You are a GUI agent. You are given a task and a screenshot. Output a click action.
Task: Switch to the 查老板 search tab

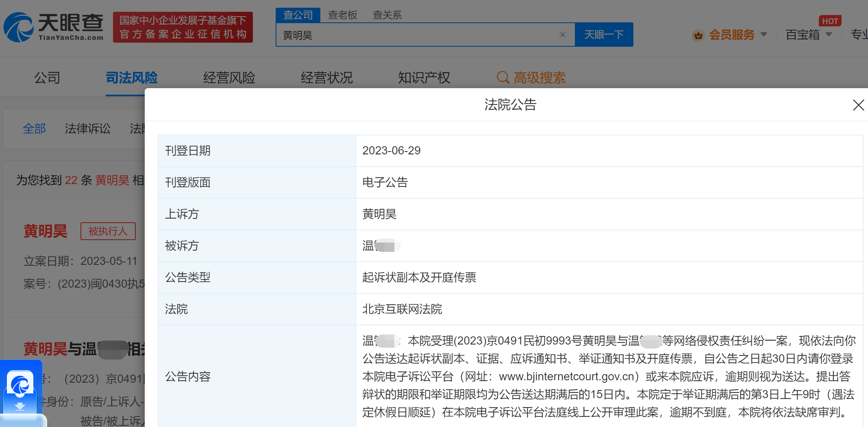[342, 15]
